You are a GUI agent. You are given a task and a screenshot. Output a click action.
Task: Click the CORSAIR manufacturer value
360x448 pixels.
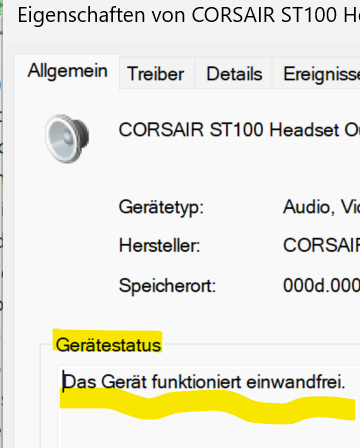click(321, 246)
